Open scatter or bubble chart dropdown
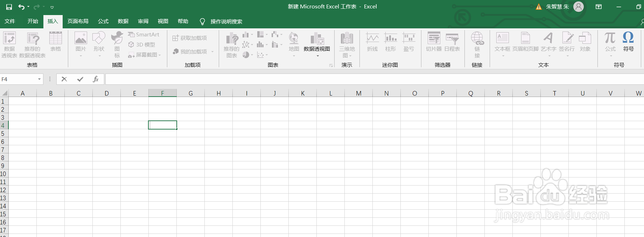The height and width of the screenshot is (237, 644). [262, 55]
